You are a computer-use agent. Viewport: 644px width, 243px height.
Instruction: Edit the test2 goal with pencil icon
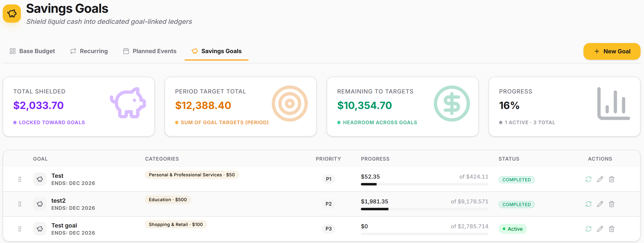(600, 204)
